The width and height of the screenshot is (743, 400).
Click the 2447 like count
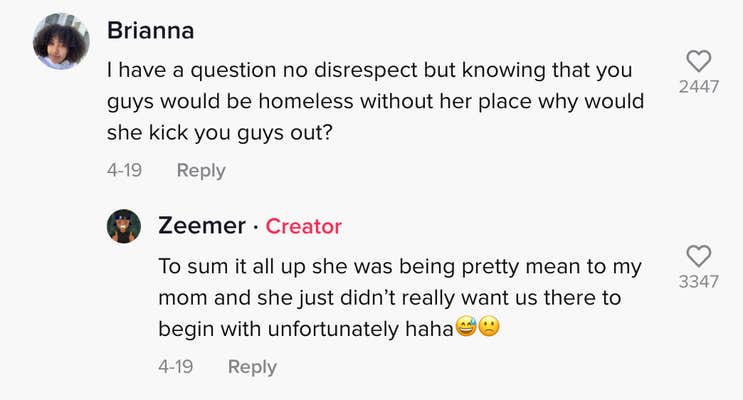pyautogui.click(x=698, y=87)
